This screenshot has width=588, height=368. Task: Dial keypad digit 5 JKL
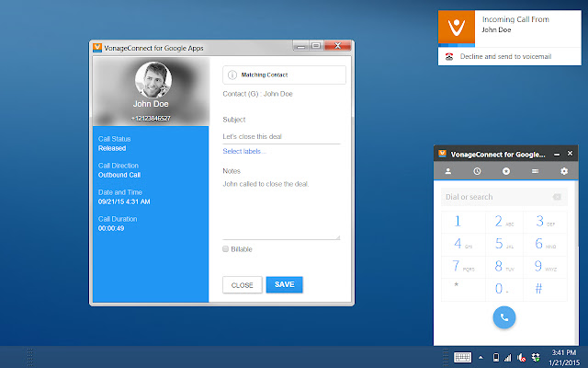(504, 245)
